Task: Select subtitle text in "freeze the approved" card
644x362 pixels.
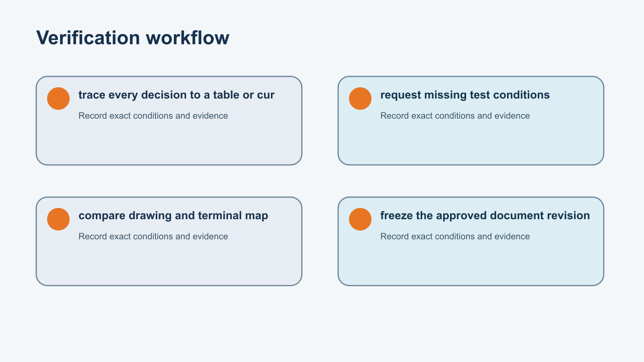Action: coord(455,237)
